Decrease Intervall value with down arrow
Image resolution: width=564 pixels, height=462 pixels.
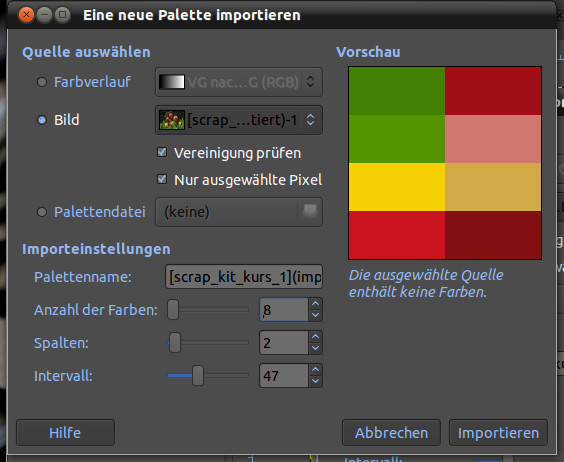click(x=315, y=381)
